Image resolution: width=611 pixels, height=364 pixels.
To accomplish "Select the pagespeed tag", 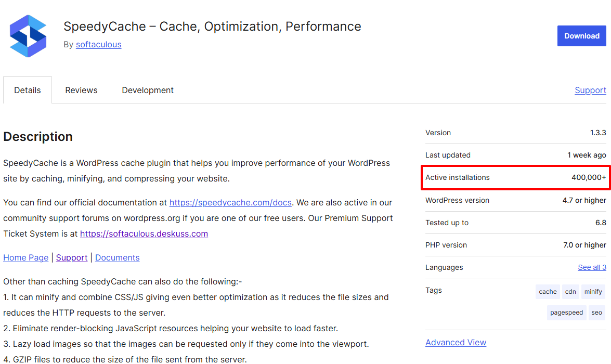I will pyautogui.click(x=567, y=313).
